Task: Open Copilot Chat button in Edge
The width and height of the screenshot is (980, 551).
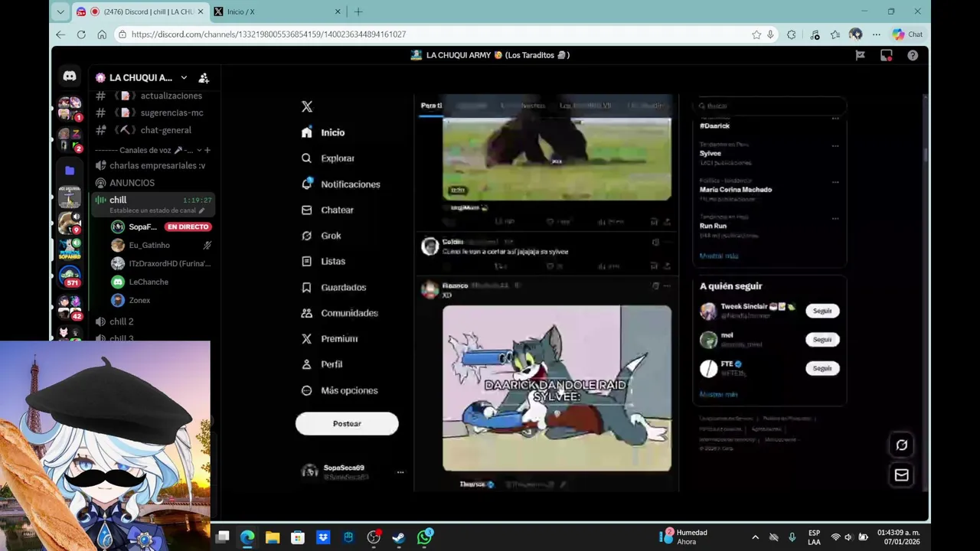Action: (907, 34)
